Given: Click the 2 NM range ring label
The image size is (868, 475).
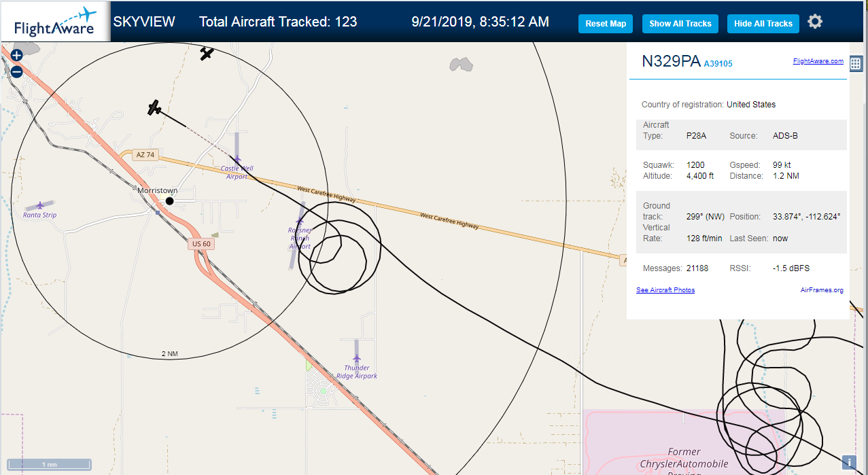Looking at the screenshot, I should (169, 354).
